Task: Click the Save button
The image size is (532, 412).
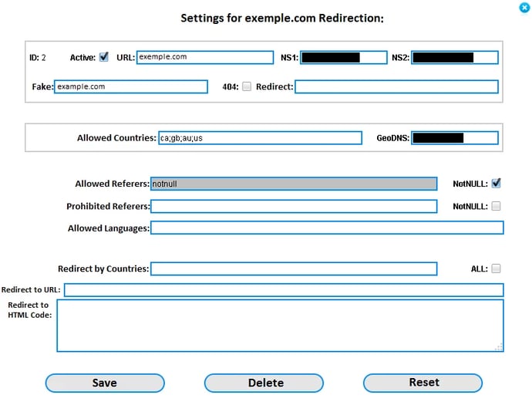Action: coord(105,383)
